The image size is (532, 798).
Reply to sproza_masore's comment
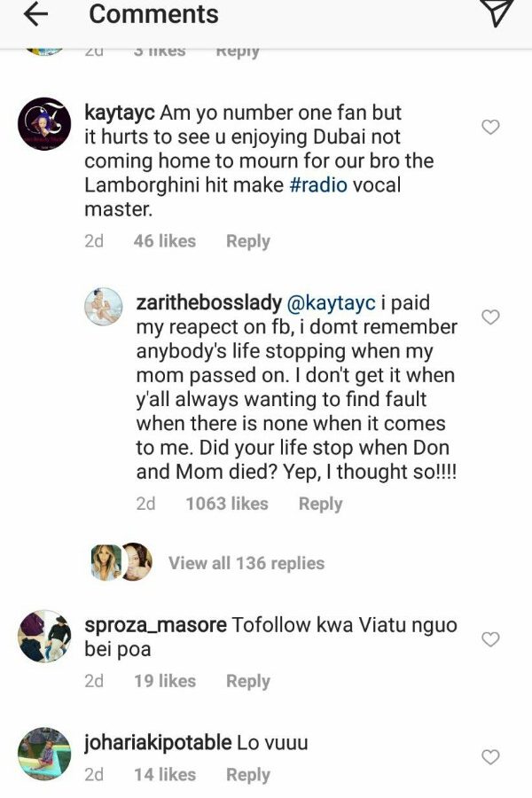click(x=248, y=681)
